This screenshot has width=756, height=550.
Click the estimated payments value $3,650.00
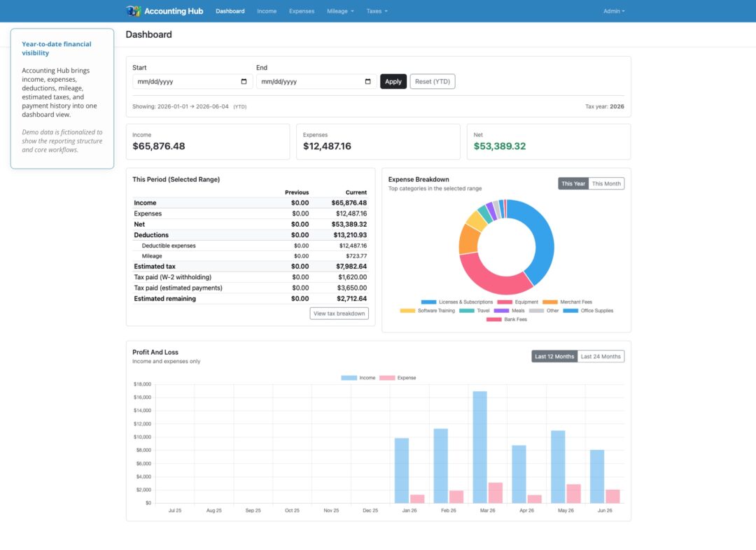[x=352, y=288]
